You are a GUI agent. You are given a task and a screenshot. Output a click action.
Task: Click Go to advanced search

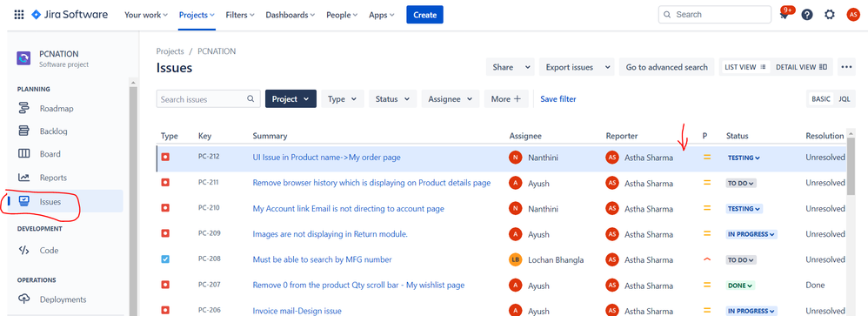666,67
